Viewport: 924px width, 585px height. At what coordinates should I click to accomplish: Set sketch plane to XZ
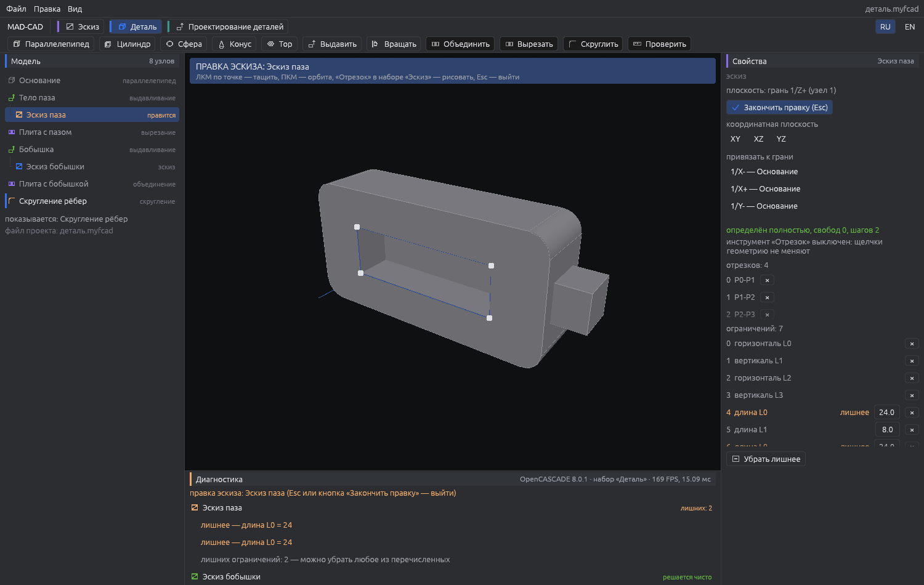click(x=758, y=139)
